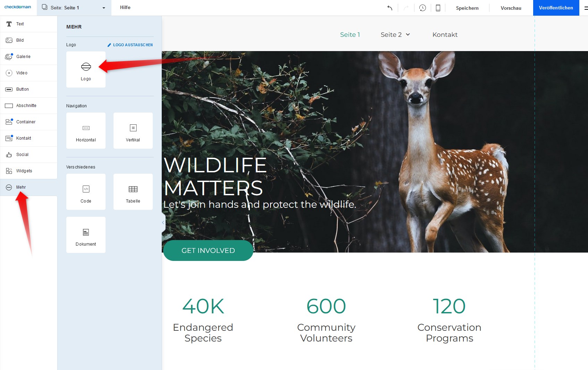
Task: Click the undo arrow icon
Action: (x=390, y=8)
